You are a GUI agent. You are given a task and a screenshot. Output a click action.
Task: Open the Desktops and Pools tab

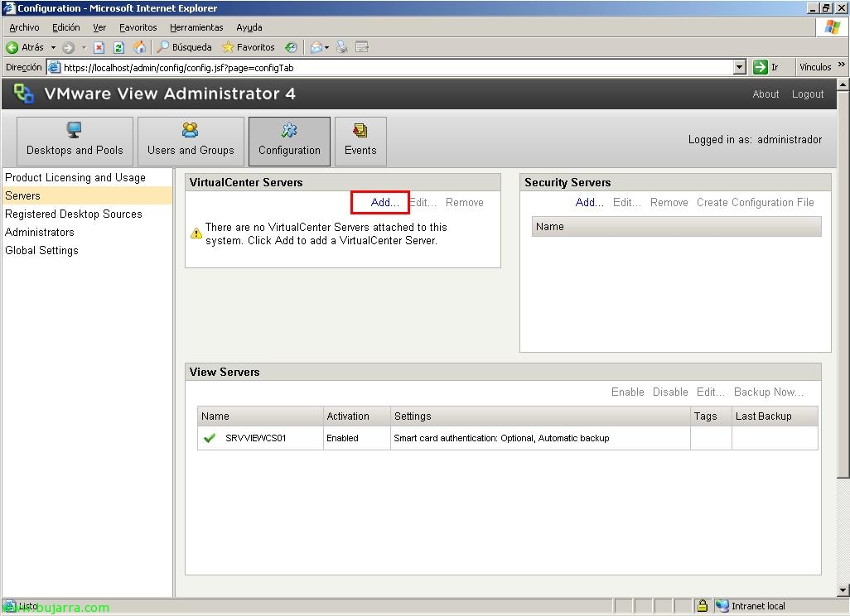(75, 142)
